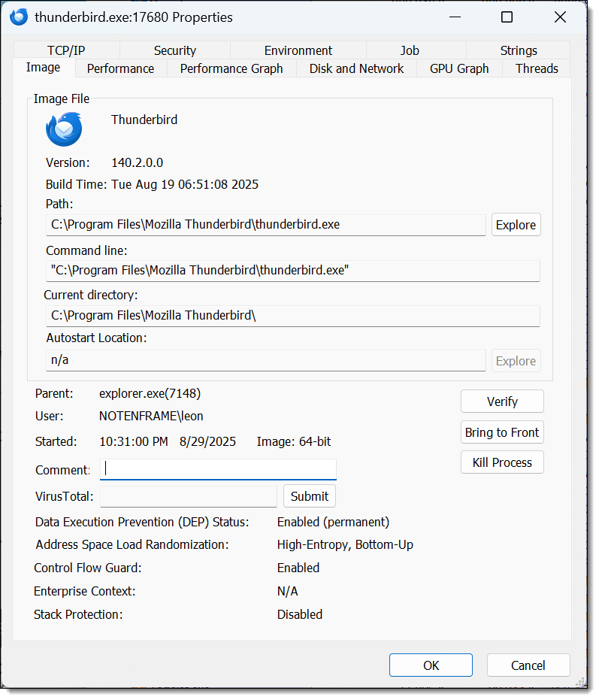This screenshot has height=700, width=599.
Task: View the Threads tab
Action: (x=537, y=68)
